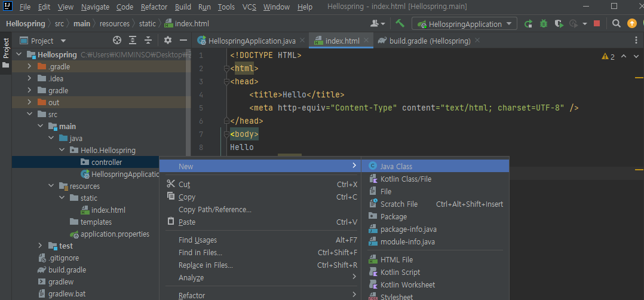Open the Project vertical side tab

(6, 53)
